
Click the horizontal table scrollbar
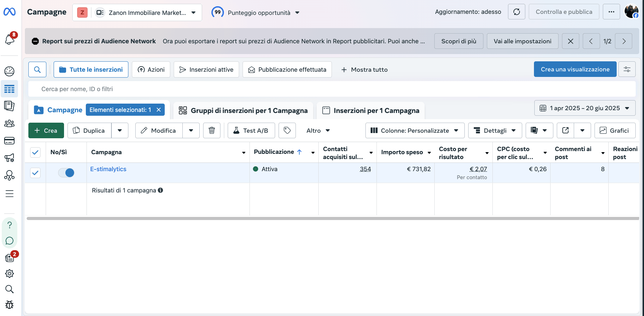pos(332,218)
